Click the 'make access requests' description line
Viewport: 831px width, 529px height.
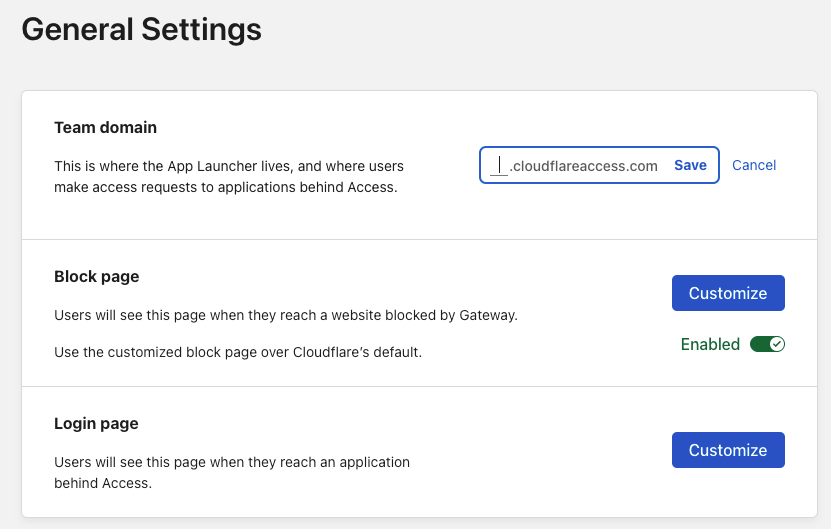point(226,187)
